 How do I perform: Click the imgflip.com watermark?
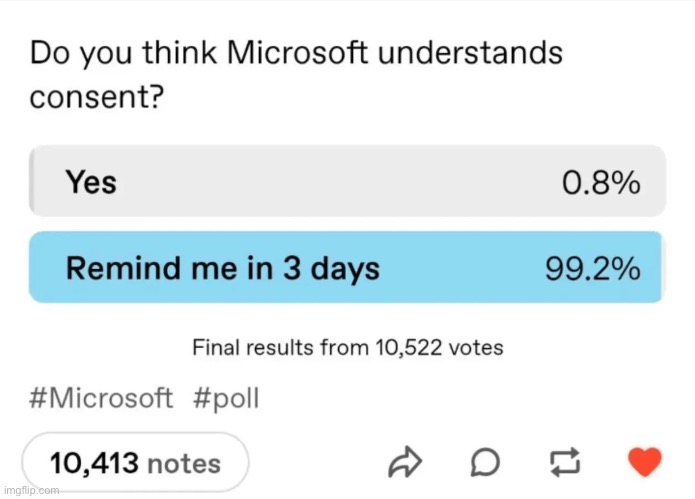(31, 491)
